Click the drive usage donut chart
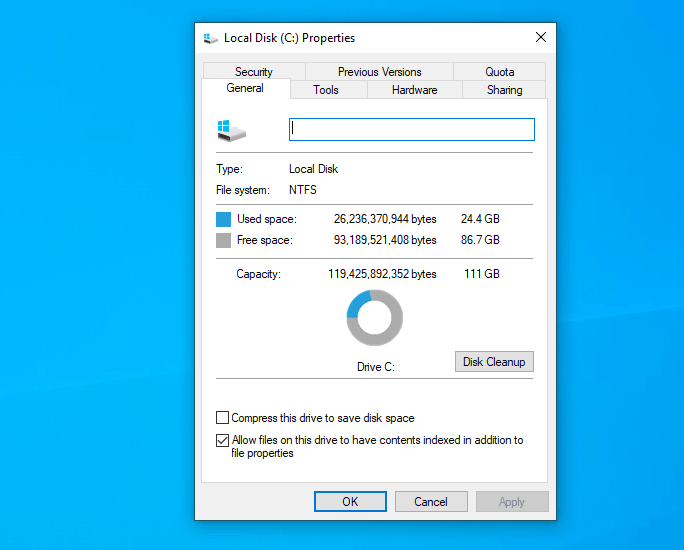This screenshot has height=550, width=684. 374,318
